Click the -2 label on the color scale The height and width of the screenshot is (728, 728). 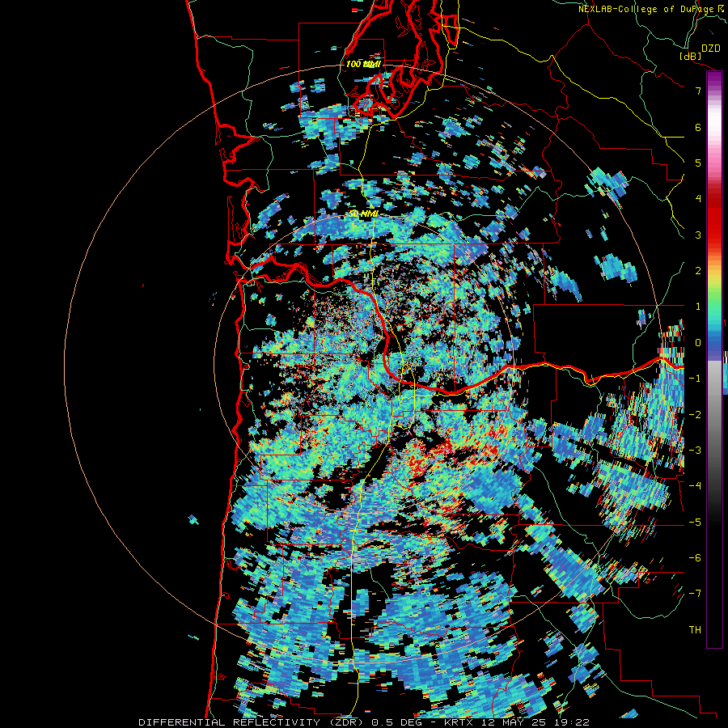(x=695, y=414)
